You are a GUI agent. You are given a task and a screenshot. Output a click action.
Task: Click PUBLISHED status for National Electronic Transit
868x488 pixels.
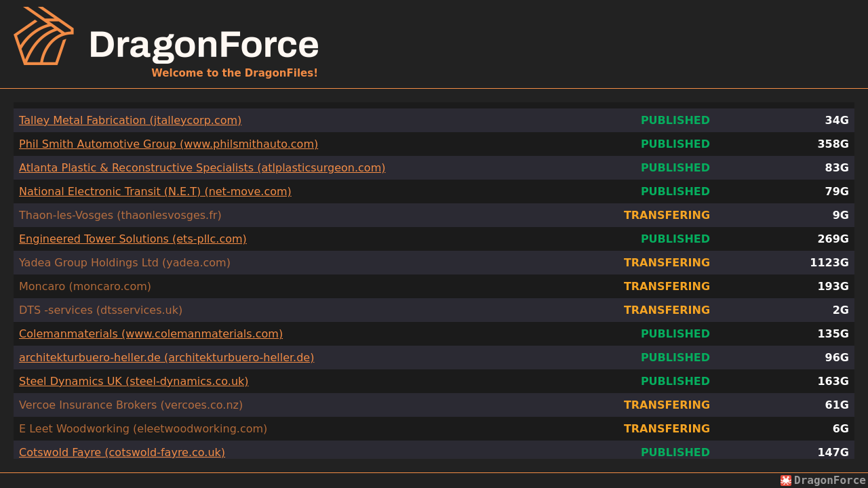(x=675, y=191)
